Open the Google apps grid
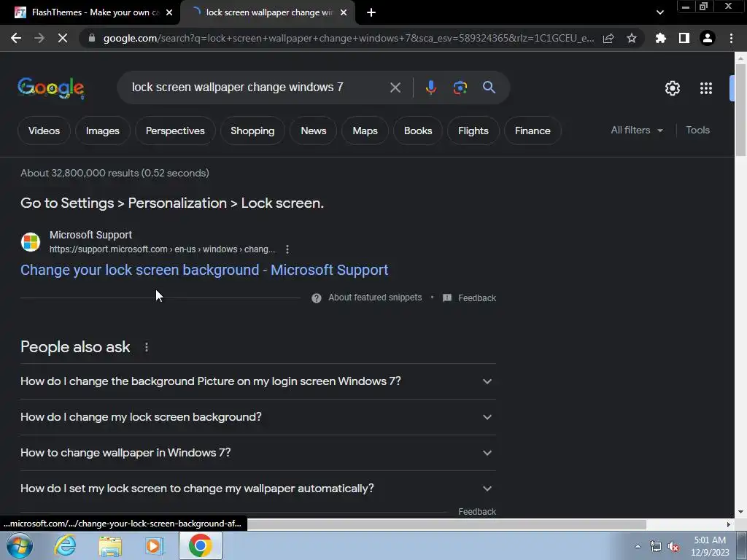This screenshot has width=747, height=560. coord(706,88)
